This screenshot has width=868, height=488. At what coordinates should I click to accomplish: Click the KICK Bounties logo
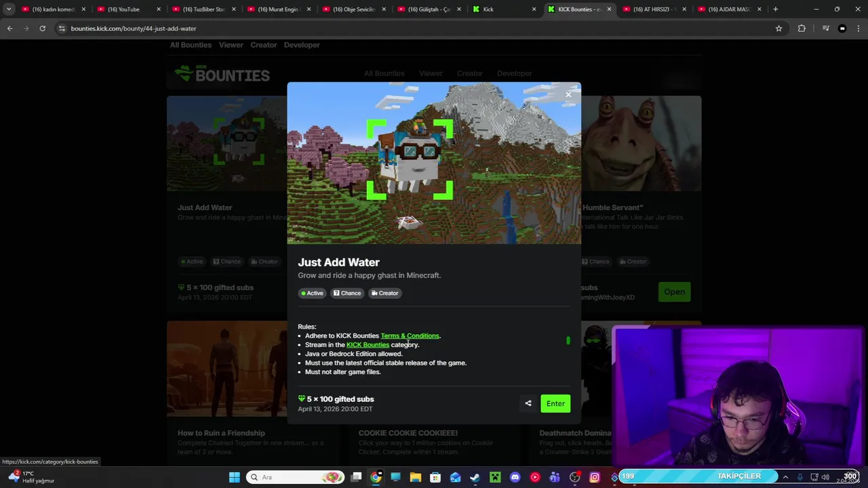point(222,74)
